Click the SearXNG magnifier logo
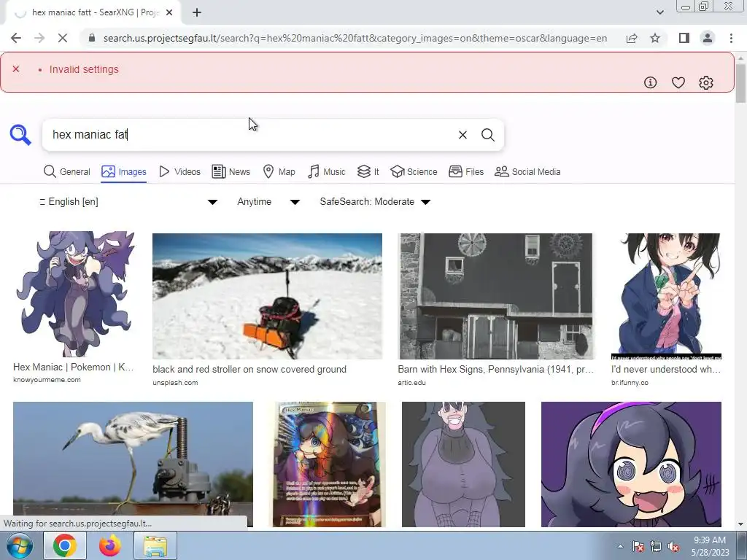Viewport: 747px width, 560px height. pos(20,135)
